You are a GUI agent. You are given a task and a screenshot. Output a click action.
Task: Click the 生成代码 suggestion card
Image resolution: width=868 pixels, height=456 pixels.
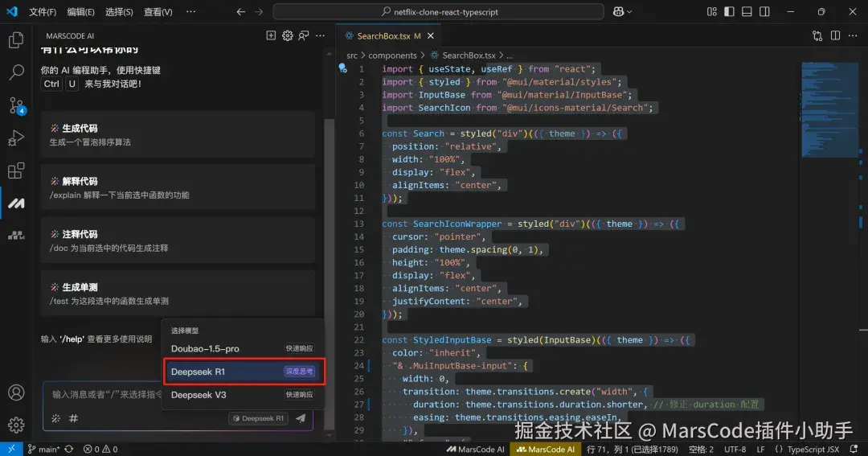pos(178,134)
